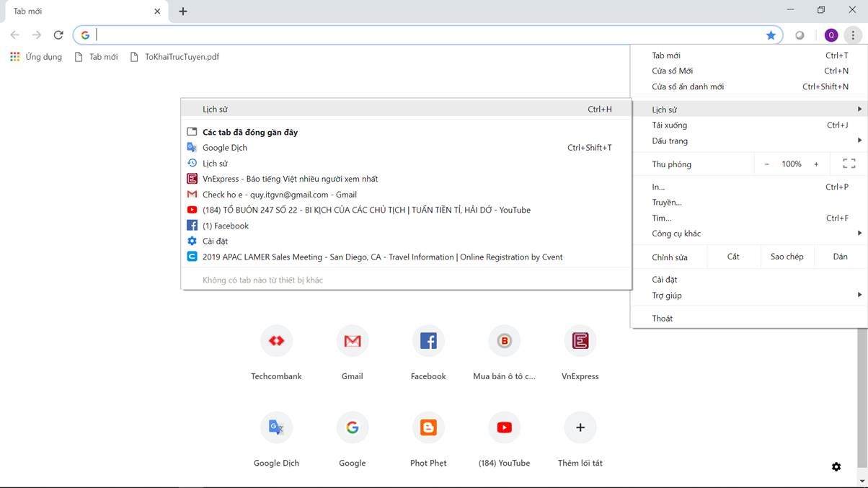Open the user profile avatar icon
868x488 pixels.
[x=831, y=35]
